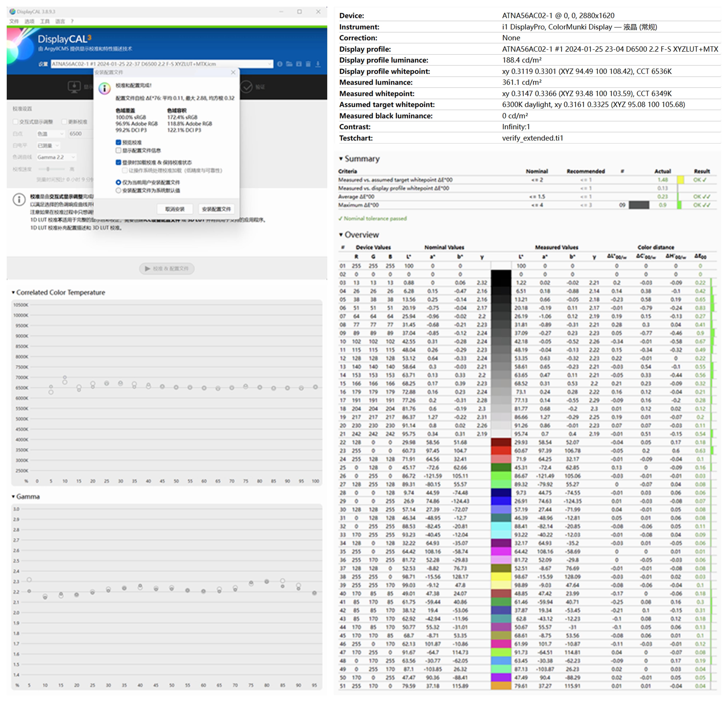Image resolution: width=728 pixels, height=702 pixels.
Task: Click the 安装配置文件 install button
Action: tap(216, 209)
